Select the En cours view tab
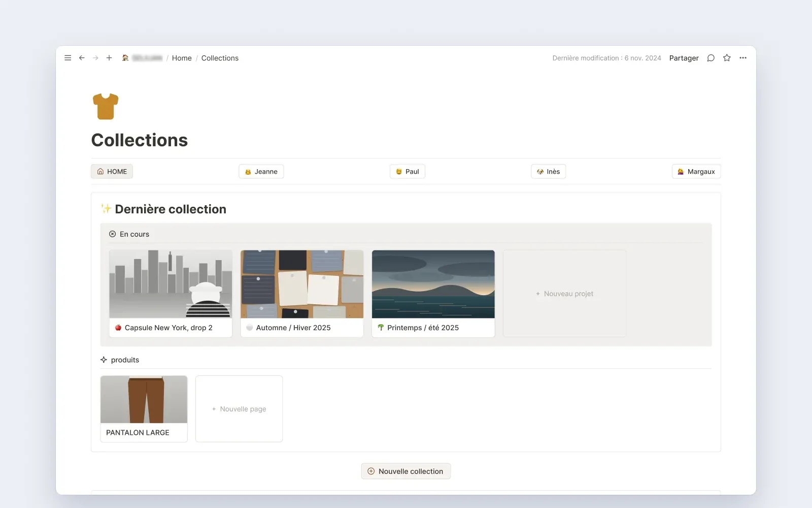The width and height of the screenshot is (812, 508). point(129,234)
